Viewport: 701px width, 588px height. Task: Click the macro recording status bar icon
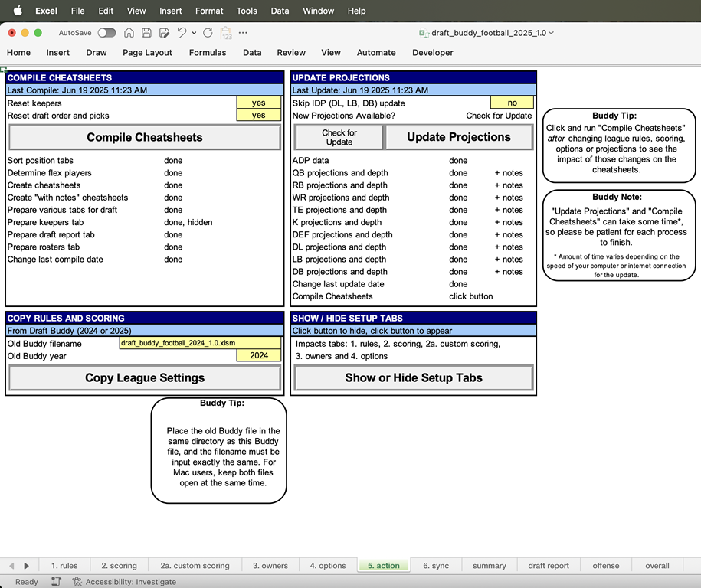[x=57, y=582]
